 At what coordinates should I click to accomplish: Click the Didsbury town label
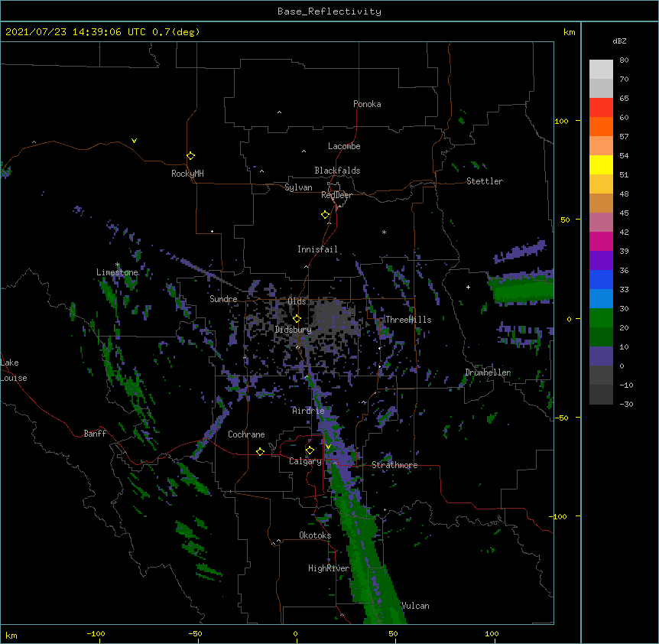click(x=294, y=330)
